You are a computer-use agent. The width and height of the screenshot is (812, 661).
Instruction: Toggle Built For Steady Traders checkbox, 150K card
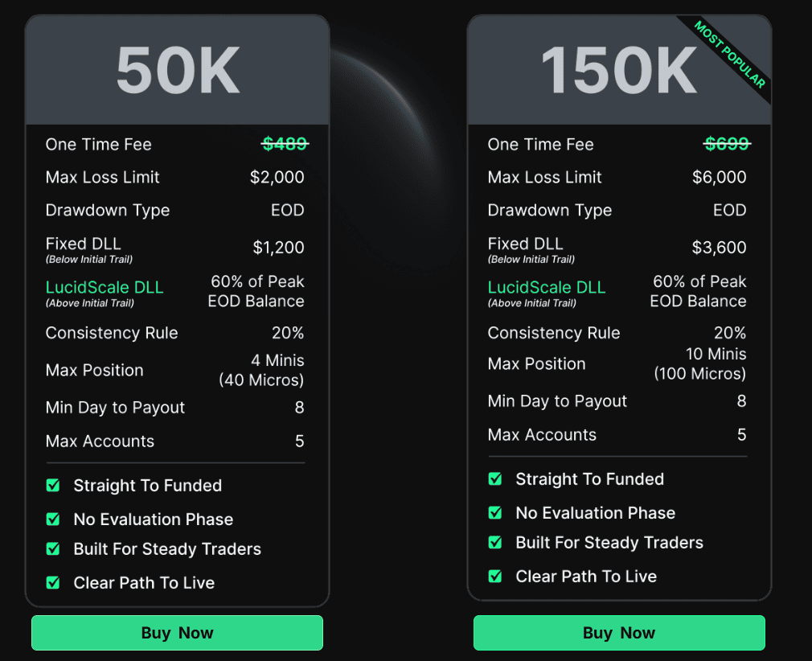[x=495, y=542]
